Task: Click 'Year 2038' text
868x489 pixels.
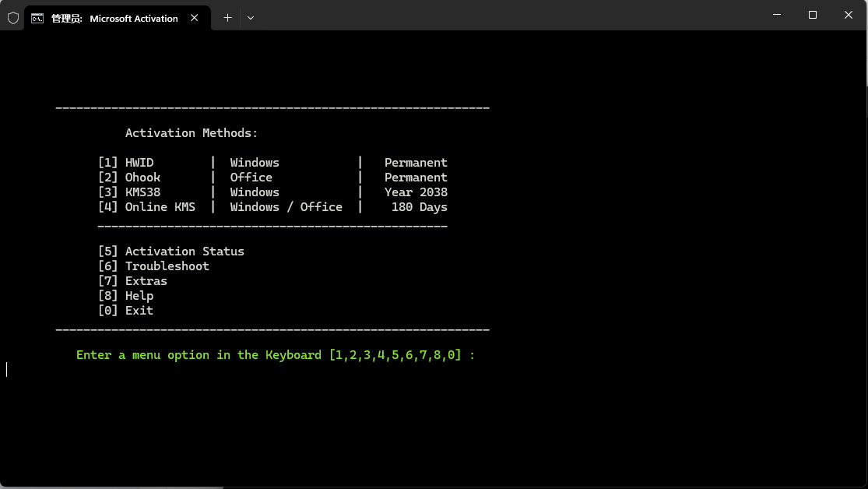Action: click(x=416, y=192)
